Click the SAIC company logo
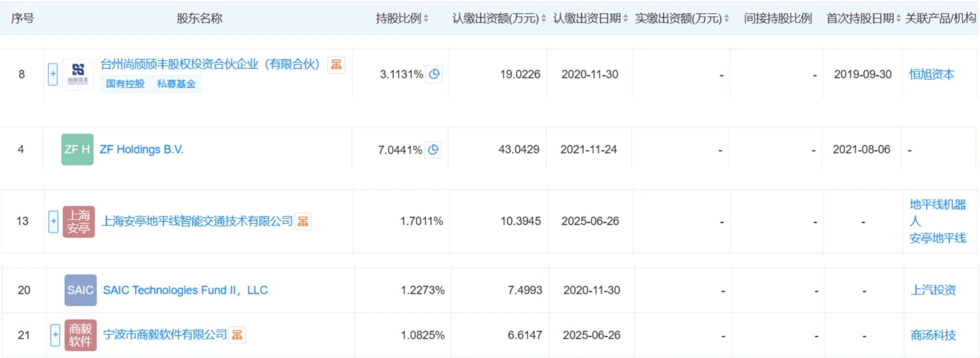This screenshot has height=358, width=980. [80, 290]
